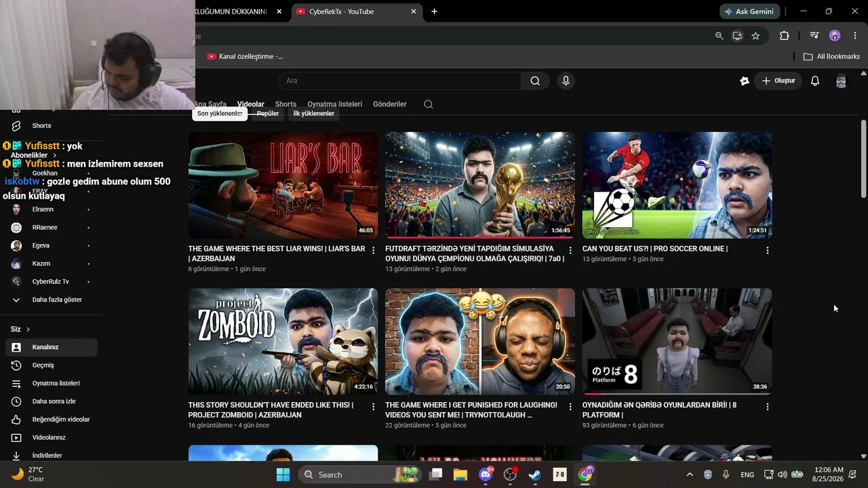Open Geçmiş history in sidebar

click(x=52, y=365)
